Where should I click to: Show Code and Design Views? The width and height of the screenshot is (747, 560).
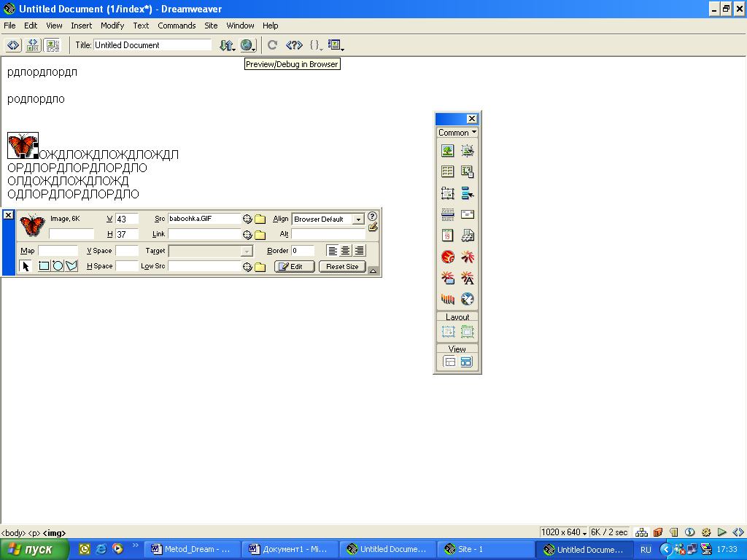pos(33,45)
